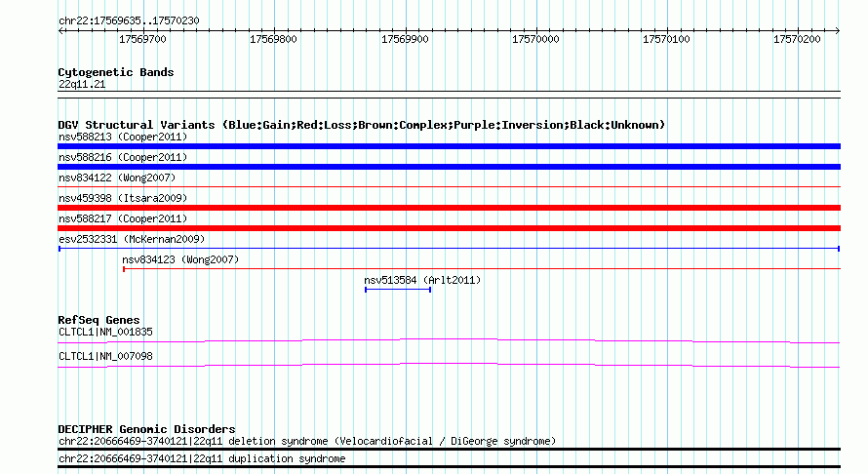Open the CLTCL1|NM_007098 gene label
Image resolution: width=868 pixels, height=474 pixels.
click(x=105, y=357)
